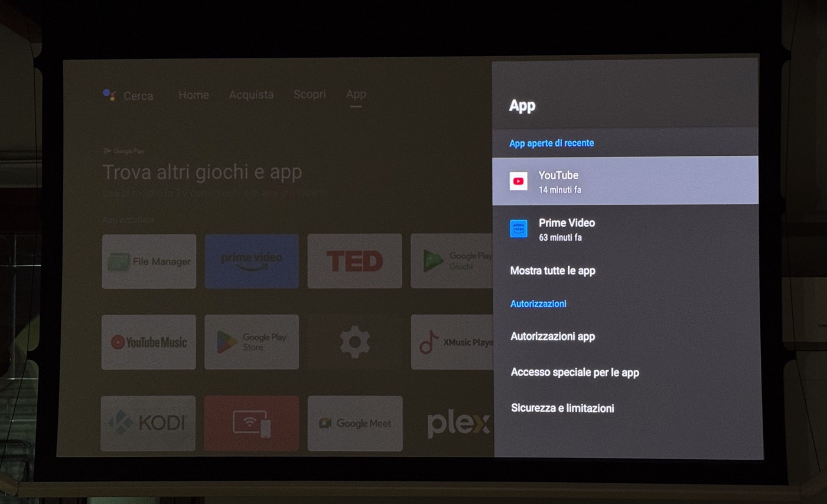Viewport: 827px width, 504px height.
Task: Open the TED app tile
Action: pyautogui.click(x=354, y=261)
